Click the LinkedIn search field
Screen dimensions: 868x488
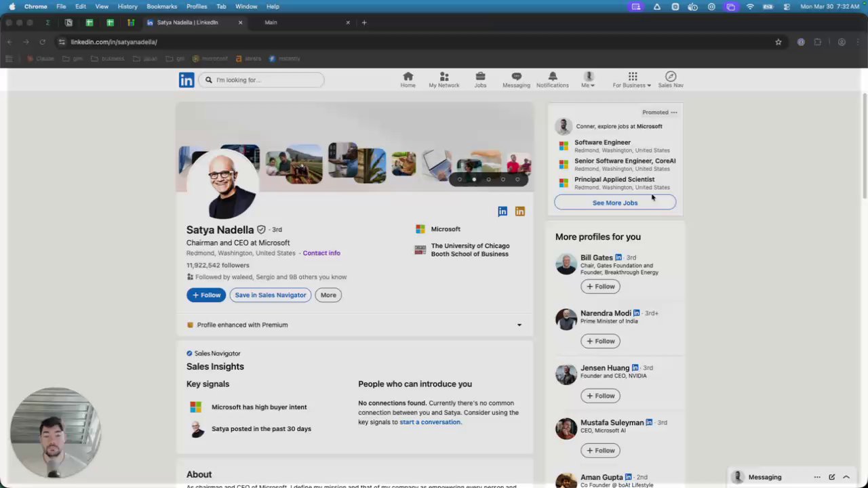coord(262,80)
